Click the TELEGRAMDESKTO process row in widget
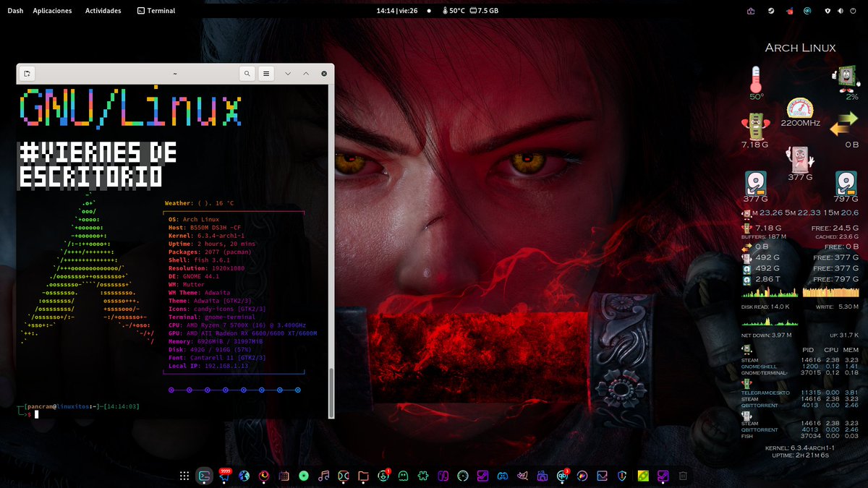 [x=799, y=393]
